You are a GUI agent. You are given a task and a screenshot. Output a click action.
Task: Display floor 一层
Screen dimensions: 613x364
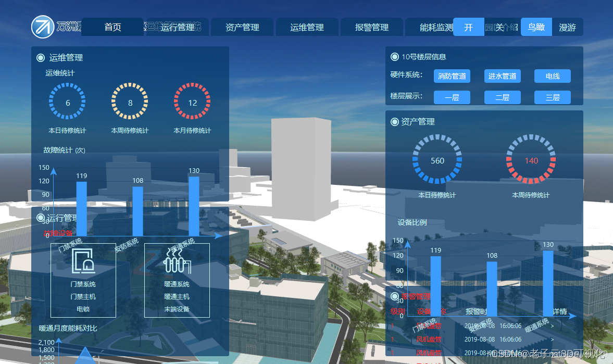452,97
